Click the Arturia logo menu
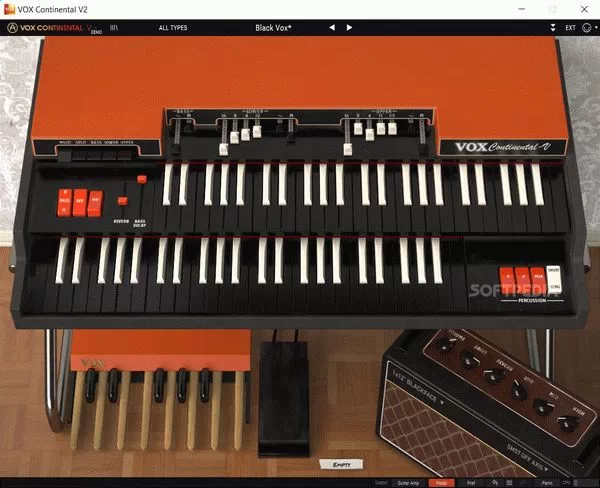 click(x=13, y=28)
